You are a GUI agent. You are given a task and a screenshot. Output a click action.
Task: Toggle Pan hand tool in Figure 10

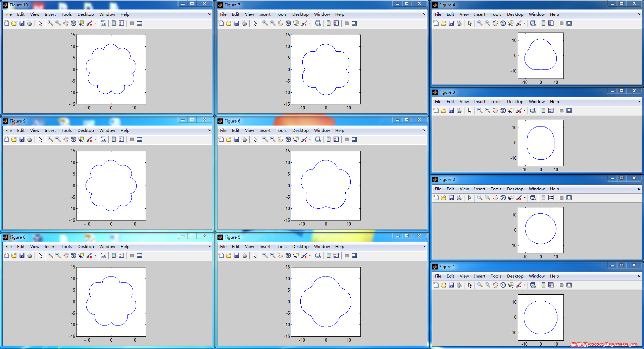tap(66, 23)
